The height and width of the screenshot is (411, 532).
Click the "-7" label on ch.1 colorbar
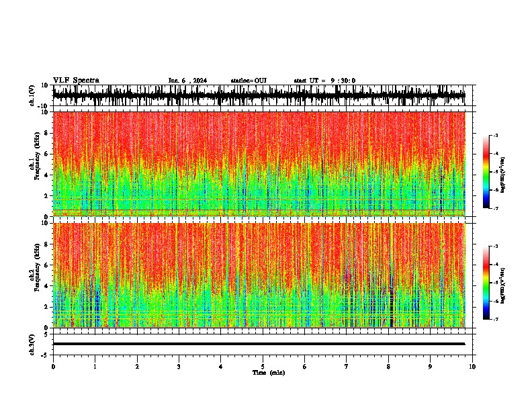coord(496,208)
